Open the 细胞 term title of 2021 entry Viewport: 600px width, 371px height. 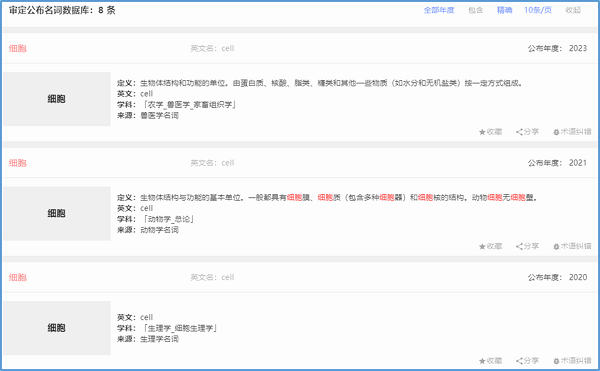click(x=18, y=163)
